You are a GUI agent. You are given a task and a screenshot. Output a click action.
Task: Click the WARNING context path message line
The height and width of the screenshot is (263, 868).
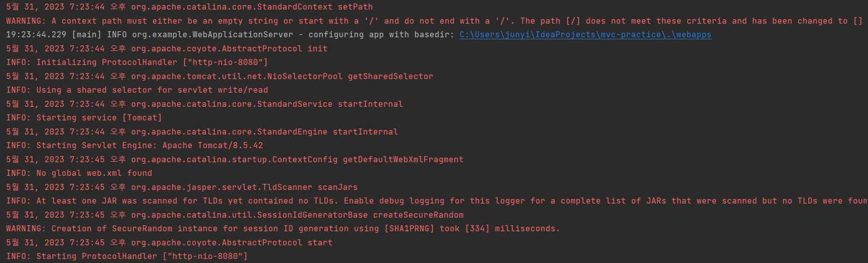[435, 21]
